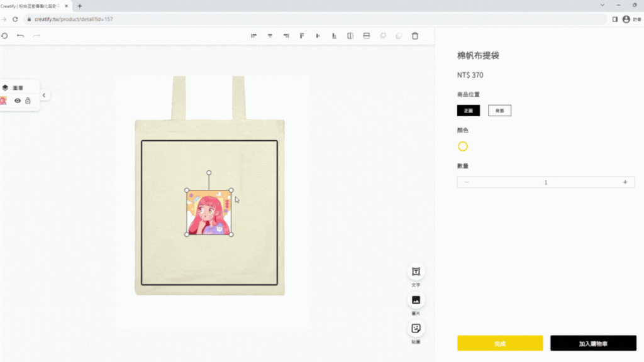This screenshot has width=644, height=362.
Task: Click the flip horizontal toolbar icon
Action: point(350,36)
